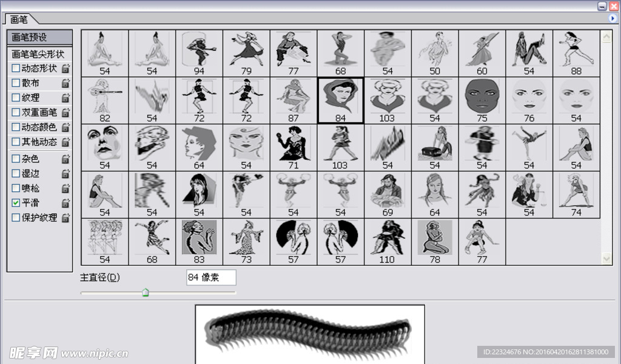Viewport: 621px width, 364px height.
Task: Click the 84 像素 diameter input field
Action: 211,277
